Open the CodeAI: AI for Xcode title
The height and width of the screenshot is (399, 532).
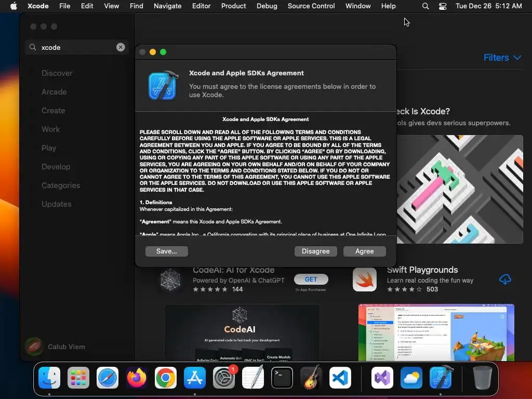point(233,270)
